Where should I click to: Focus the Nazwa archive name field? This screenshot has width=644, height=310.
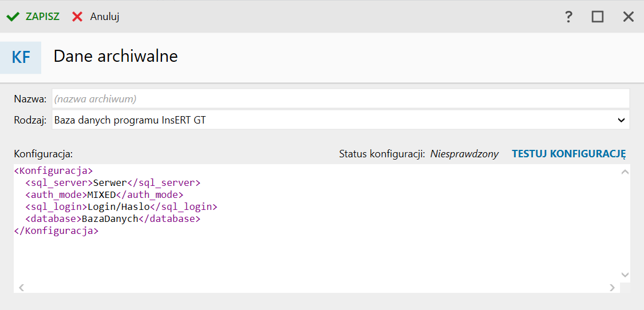point(341,99)
